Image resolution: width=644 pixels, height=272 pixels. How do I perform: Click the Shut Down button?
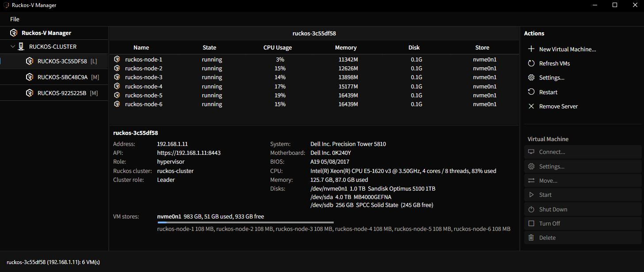point(583,209)
